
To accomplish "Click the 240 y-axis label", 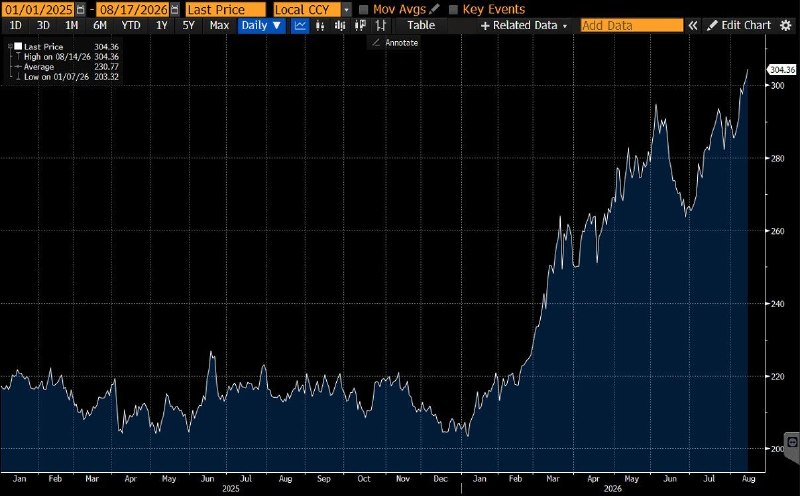I will 778,304.
